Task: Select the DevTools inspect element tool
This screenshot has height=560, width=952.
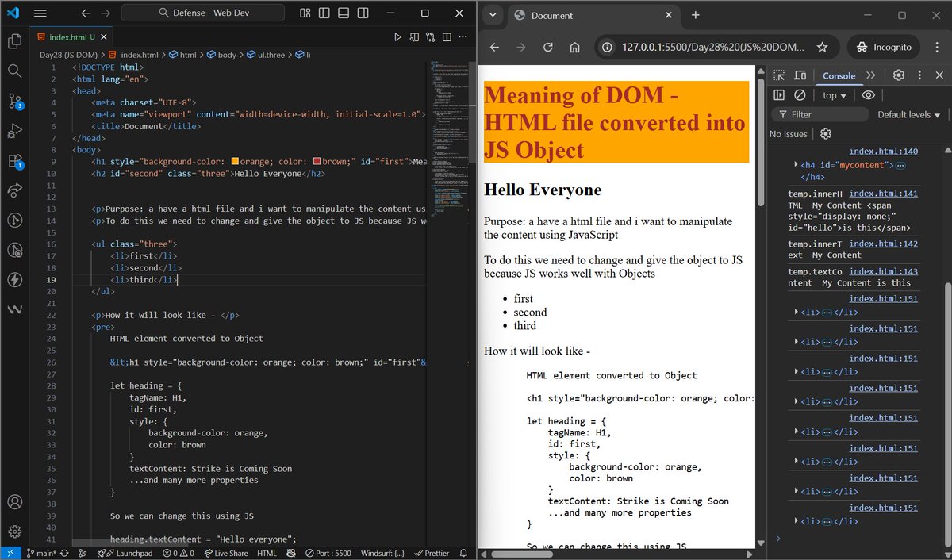Action: tap(780, 75)
